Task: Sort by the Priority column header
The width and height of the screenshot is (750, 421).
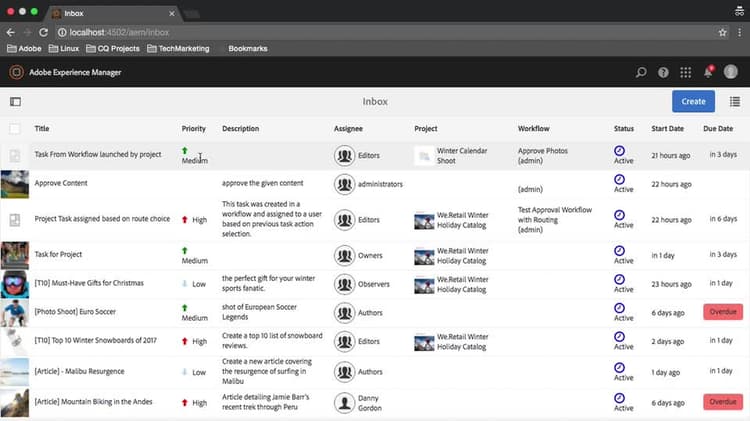Action: (x=193, y=129)
